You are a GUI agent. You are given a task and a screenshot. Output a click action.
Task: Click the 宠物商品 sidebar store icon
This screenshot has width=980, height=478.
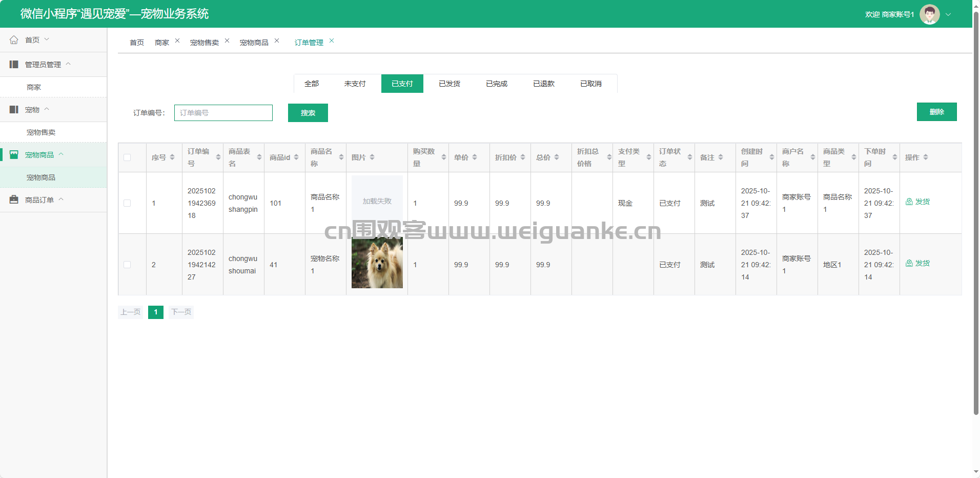[14, 154]
